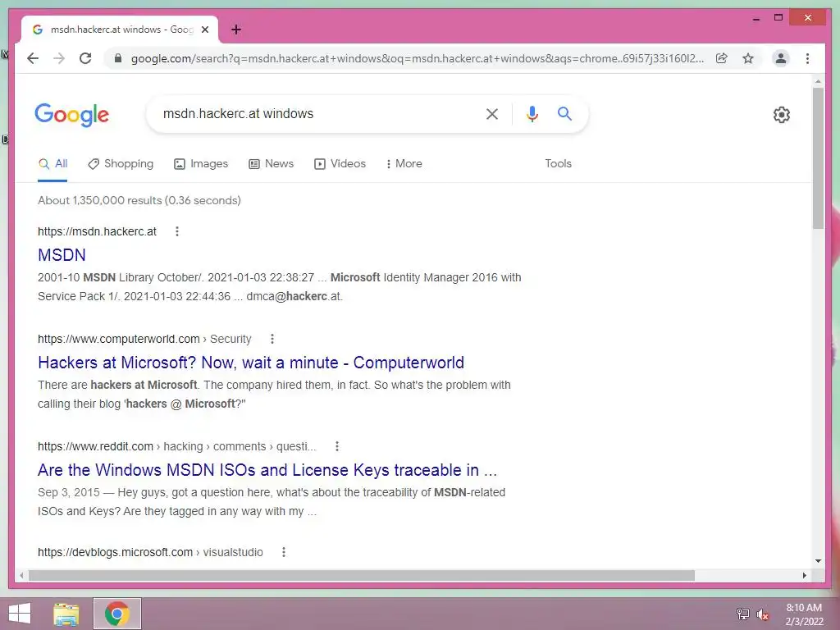Close the msdn.hackerc.at windows tab
Screen dimensions: 840x630
point(204,30)
